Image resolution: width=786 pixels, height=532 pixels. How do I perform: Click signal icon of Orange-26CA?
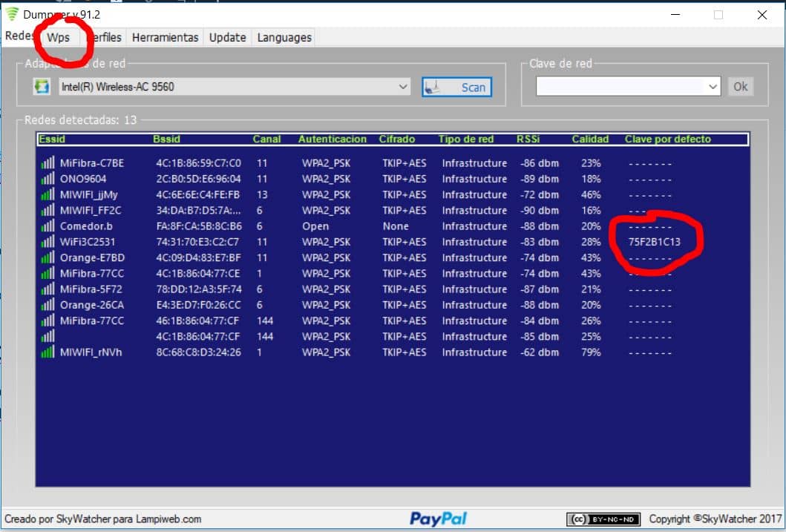(48, 305)
